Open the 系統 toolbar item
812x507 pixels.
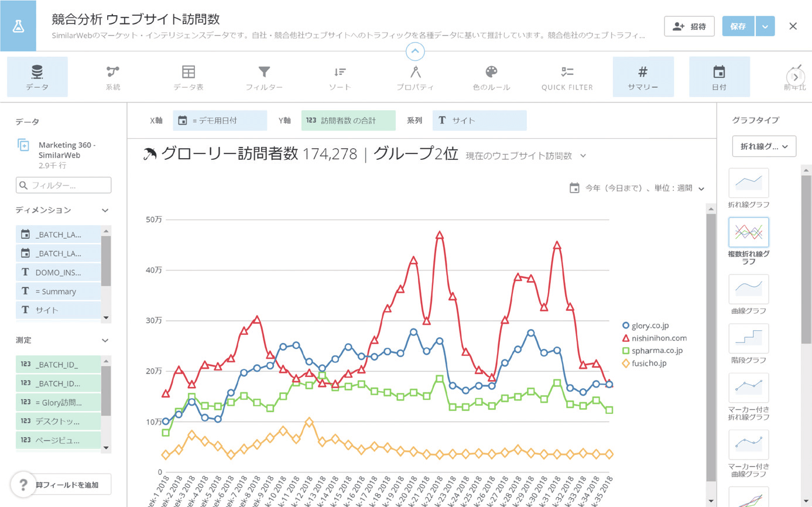[113, 77]
